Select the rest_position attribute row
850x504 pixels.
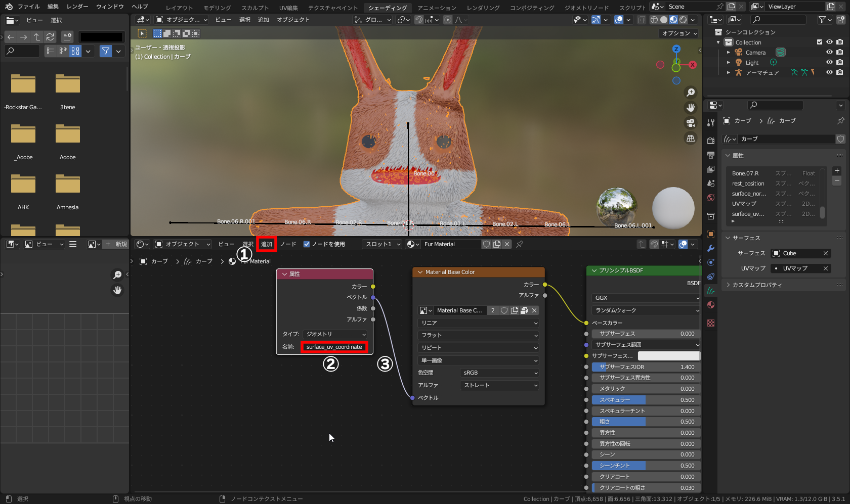(x=774, y=184)
